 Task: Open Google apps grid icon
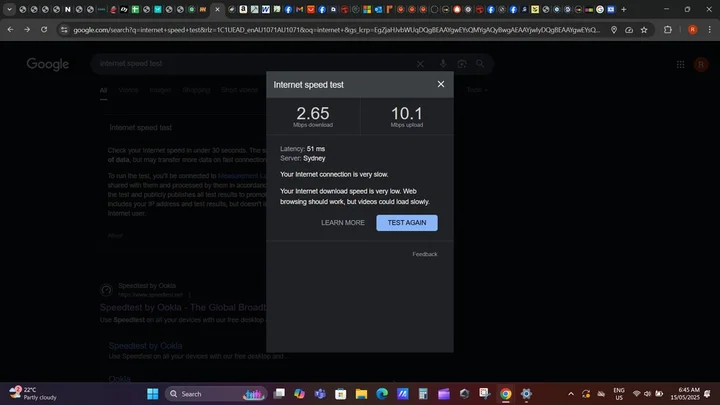[681, 65]
